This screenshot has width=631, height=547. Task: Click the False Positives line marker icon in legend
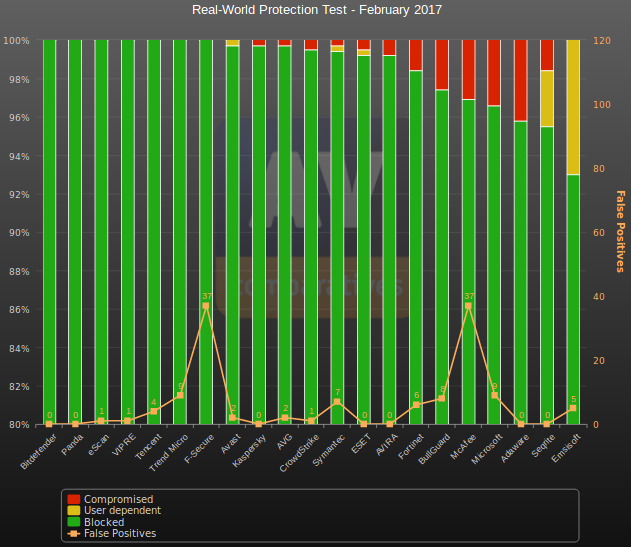coord(74,534)
